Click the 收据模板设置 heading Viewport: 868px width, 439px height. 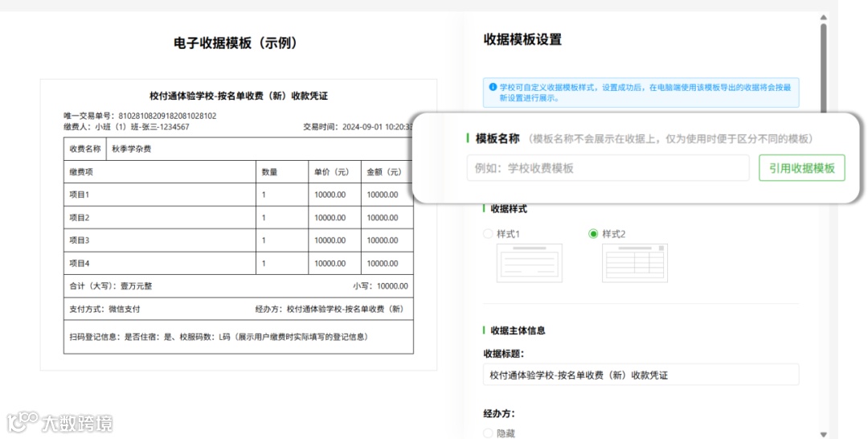pyautogui.click(x=522, y=39)
